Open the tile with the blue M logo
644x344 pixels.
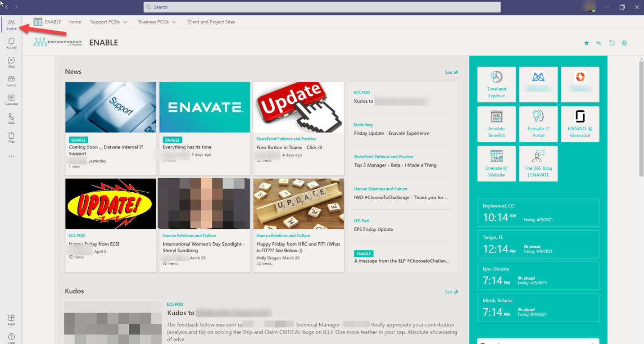pyautogui.click(x=538, y=84)
